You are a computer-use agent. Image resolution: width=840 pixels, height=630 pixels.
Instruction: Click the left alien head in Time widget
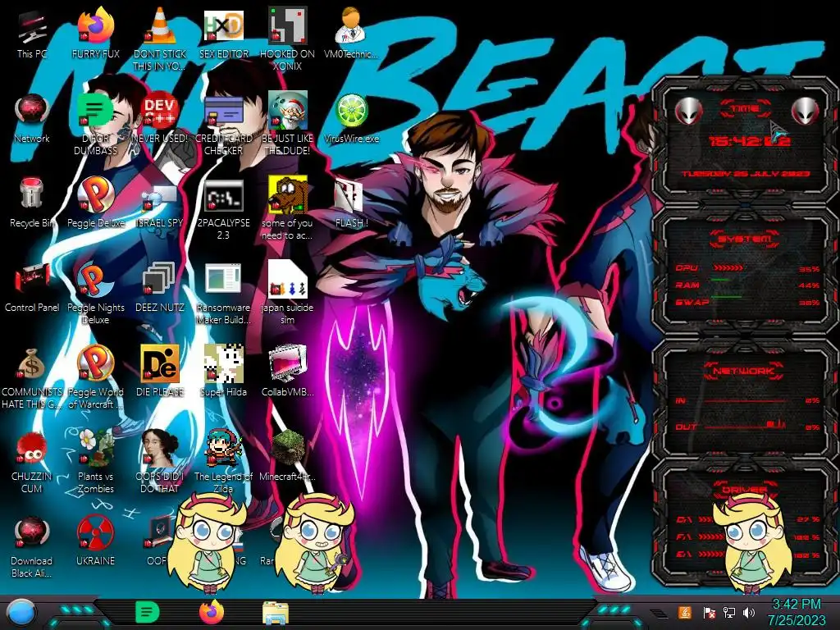click(688, 111)
